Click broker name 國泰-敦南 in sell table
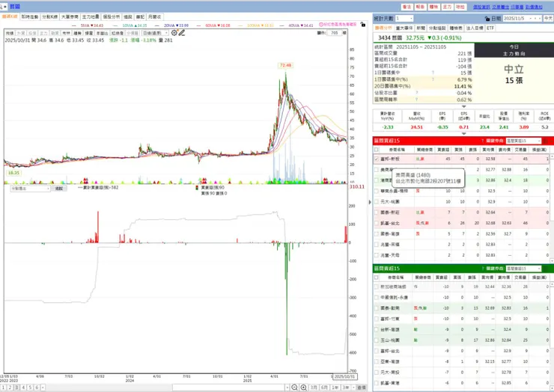Image resolution: width=554 pixels, height=392 pixels. (x=390, y=308)
